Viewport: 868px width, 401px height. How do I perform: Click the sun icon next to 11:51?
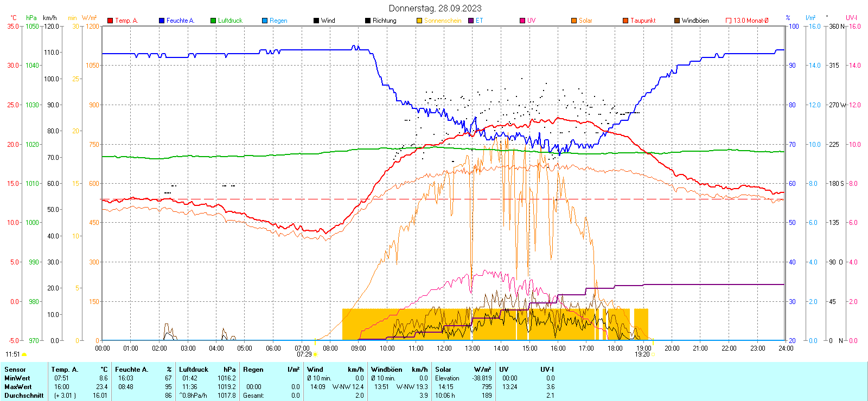(24, 354)
